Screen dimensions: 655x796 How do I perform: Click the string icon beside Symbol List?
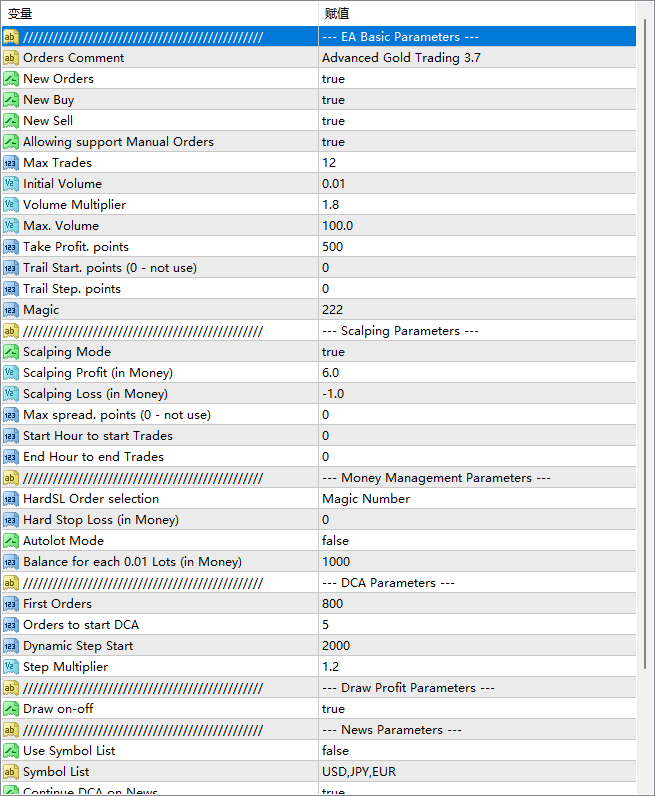(11, 772)
